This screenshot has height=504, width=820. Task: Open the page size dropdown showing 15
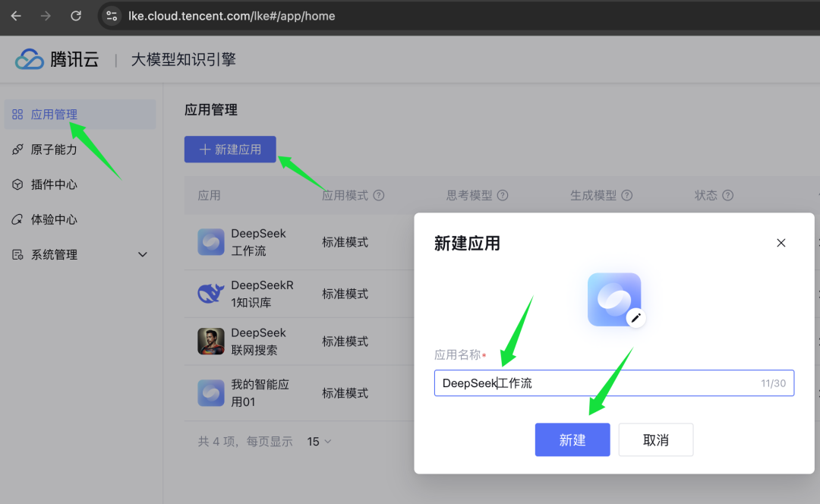[x=319, y=441]
